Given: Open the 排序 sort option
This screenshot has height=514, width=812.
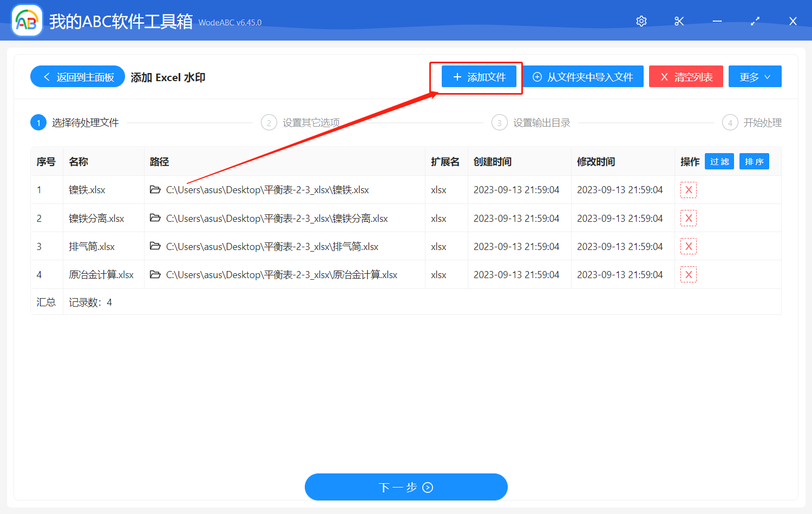Looking at the screenshot, I should click(754, 161).
